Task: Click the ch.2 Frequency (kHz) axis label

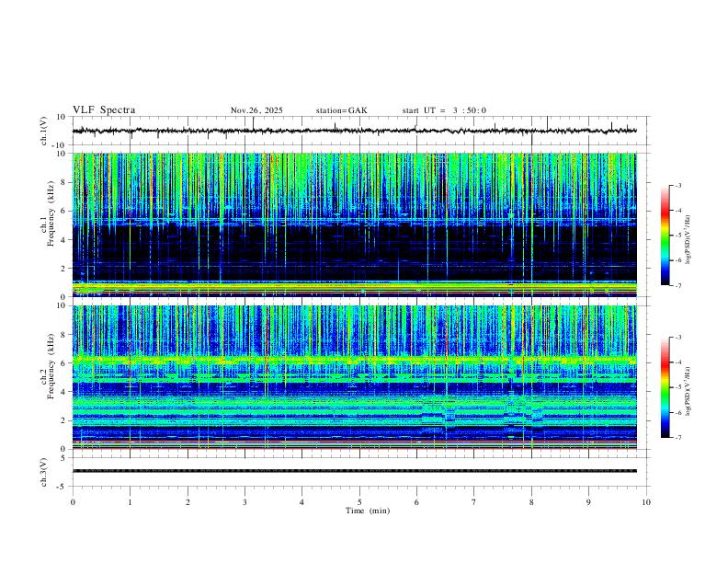Action: coord(47,366)
